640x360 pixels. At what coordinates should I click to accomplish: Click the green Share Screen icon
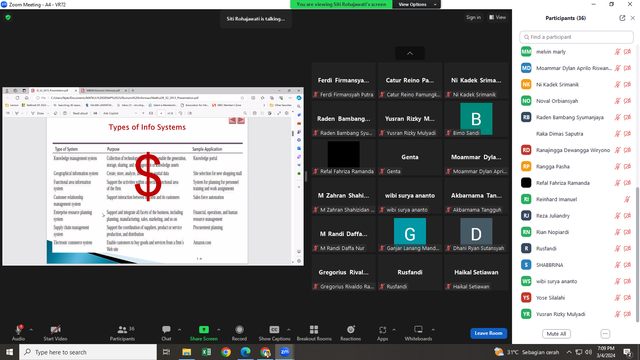point(204,329)
